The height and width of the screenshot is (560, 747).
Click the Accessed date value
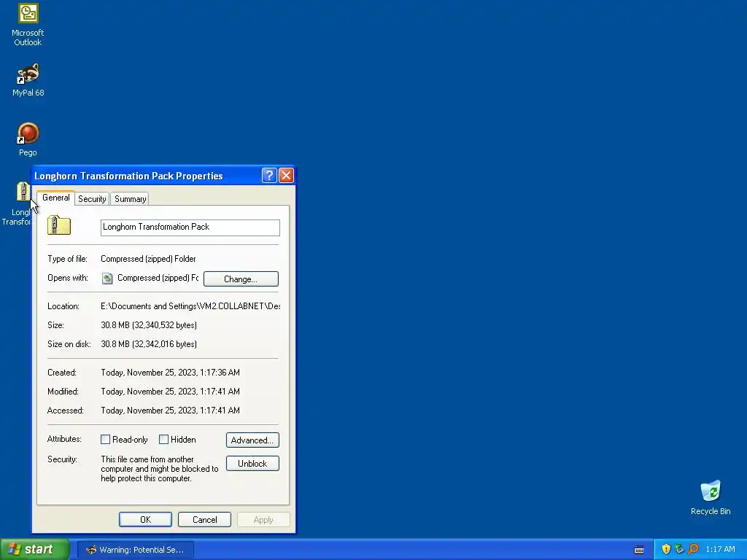click(x=170, y=411)
